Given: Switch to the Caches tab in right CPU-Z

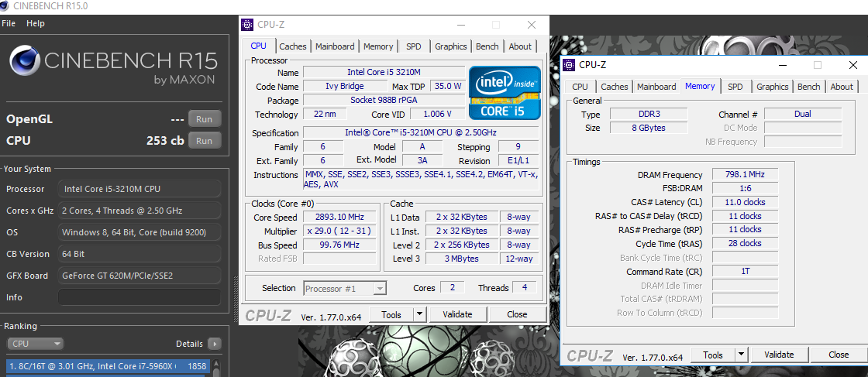Looking at the screenshot, I should pos(615,87).
